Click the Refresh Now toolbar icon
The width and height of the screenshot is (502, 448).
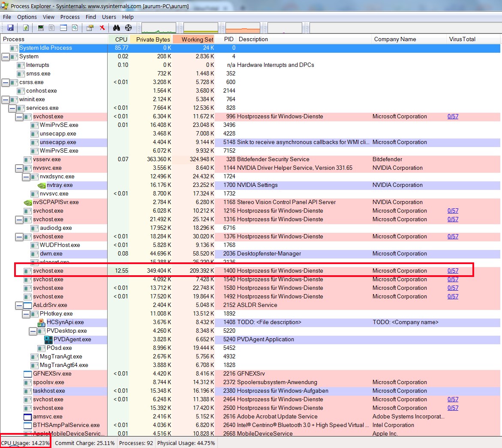tap(26, 28)
